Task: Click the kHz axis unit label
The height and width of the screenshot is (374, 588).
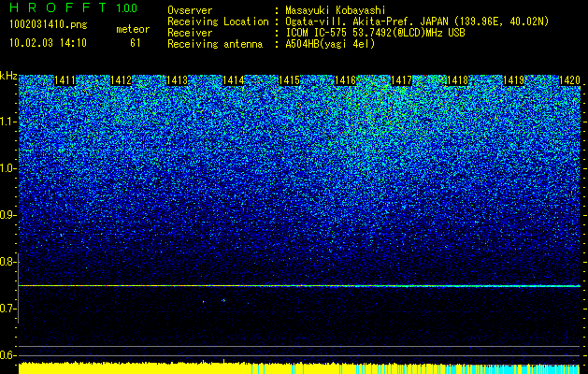Action: coord(8,76)
